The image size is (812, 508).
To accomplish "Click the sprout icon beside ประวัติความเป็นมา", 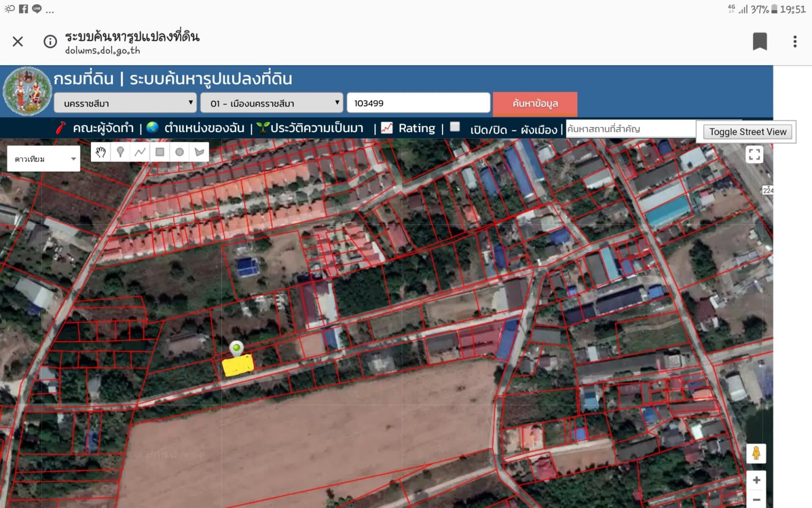I will pyautogui.click(x=263, y=128).
